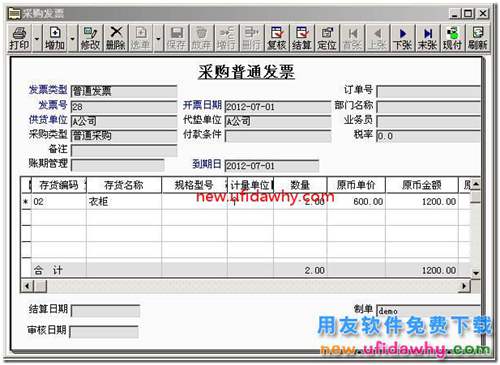The height and width of the screenshot is (365, 500).
Task: Click the 现付 (Cash payment) icon
Action: [x=453, y=38]
